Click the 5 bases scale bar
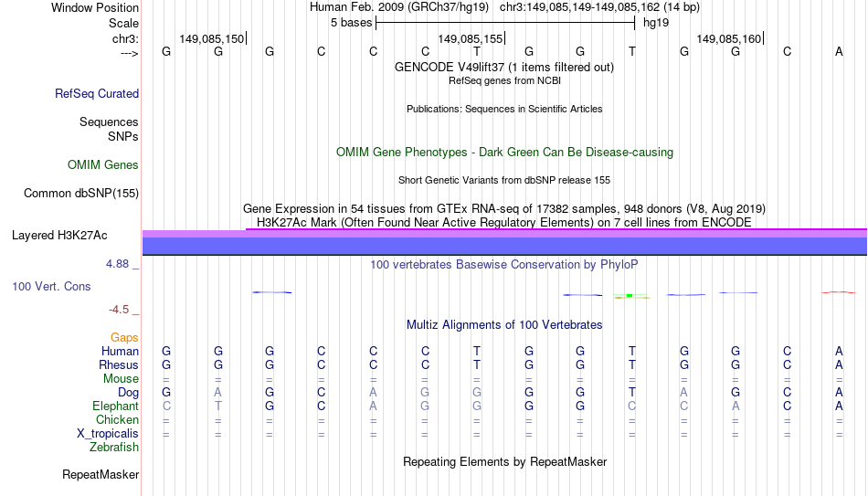The width and height of the screenshot is (868, 496). (505, 23)
